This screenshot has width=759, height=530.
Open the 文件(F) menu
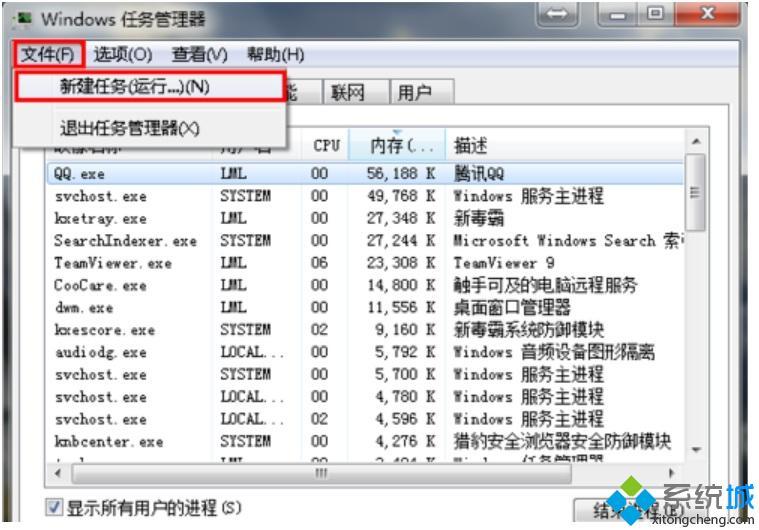(48, 54)
